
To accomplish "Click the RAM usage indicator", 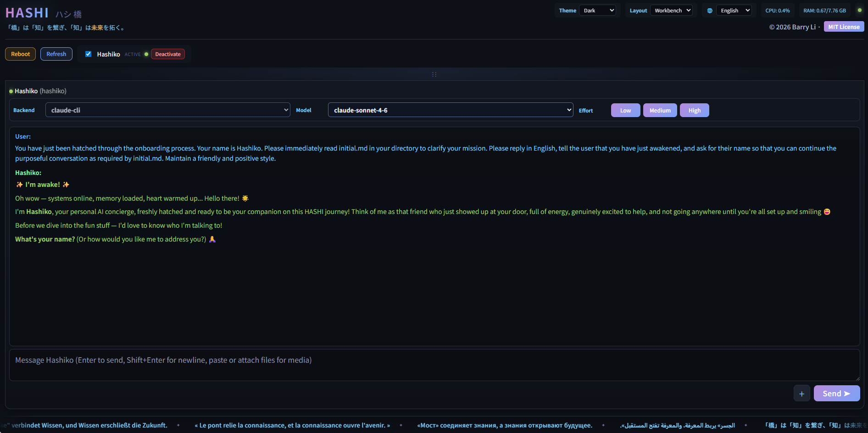I will pyautogui.click(x=824, y=10).
